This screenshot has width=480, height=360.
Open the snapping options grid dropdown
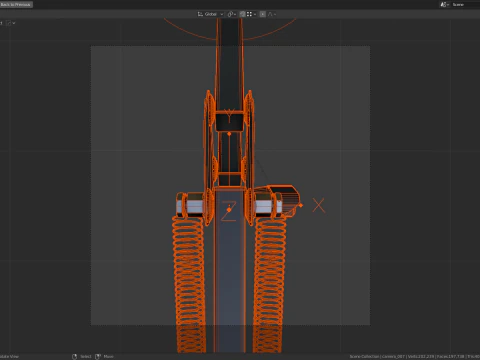pyautogui.click(x=251, y=14)
